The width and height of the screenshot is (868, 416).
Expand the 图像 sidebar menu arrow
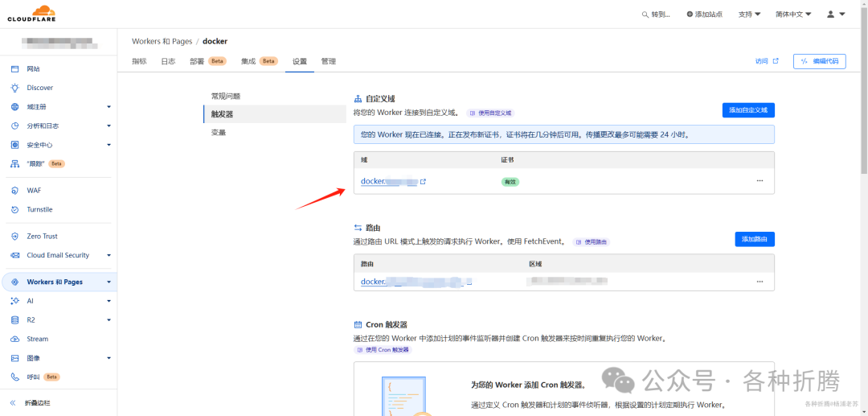pyautogui.click(x=109, y=358)
